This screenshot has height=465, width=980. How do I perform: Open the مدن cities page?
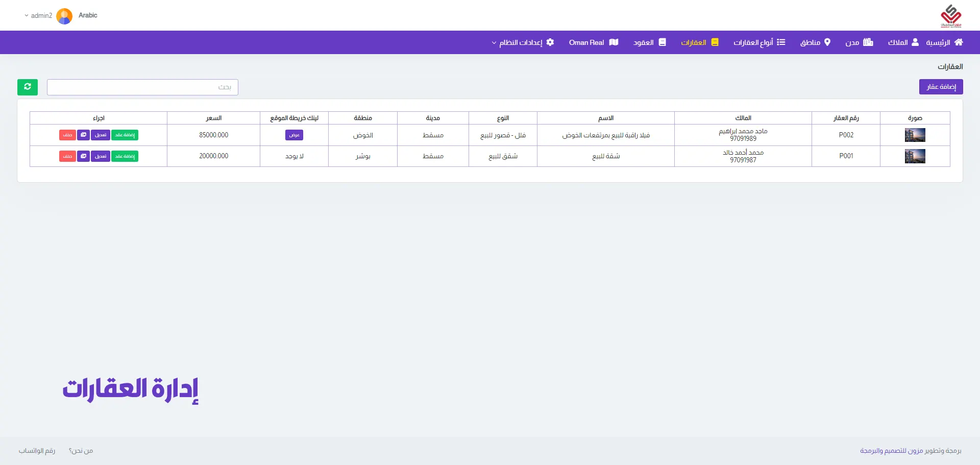(x=859, y=42)
